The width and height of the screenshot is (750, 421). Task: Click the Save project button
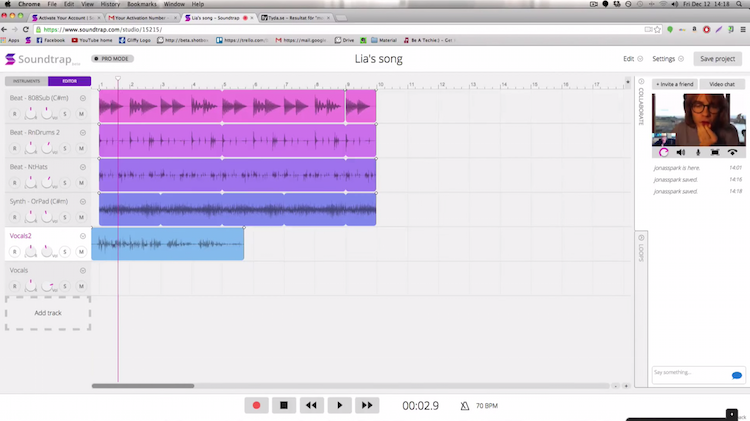point(717,59)
